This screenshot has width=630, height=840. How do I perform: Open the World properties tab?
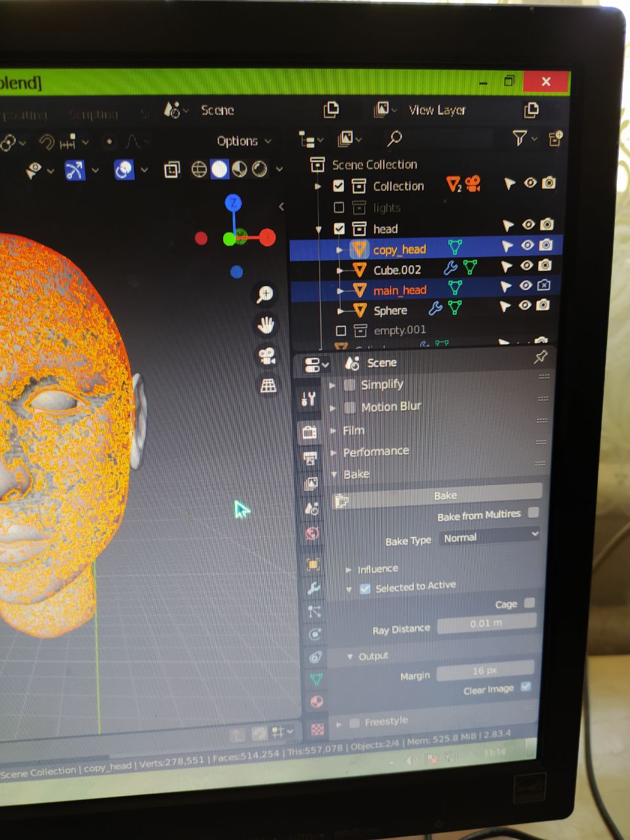pos(312,534)
